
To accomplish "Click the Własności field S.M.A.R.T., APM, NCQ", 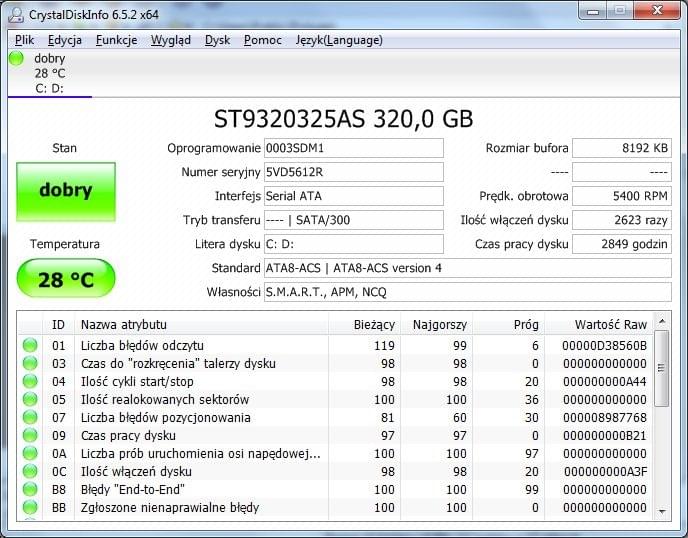I will tap(468, 292).
